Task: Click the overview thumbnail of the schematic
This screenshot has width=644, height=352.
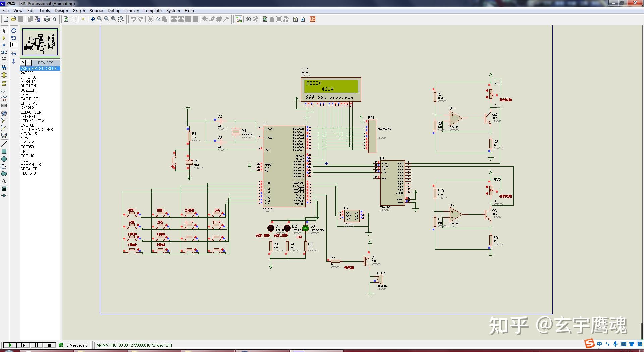Action: click(x=40, y=42)
